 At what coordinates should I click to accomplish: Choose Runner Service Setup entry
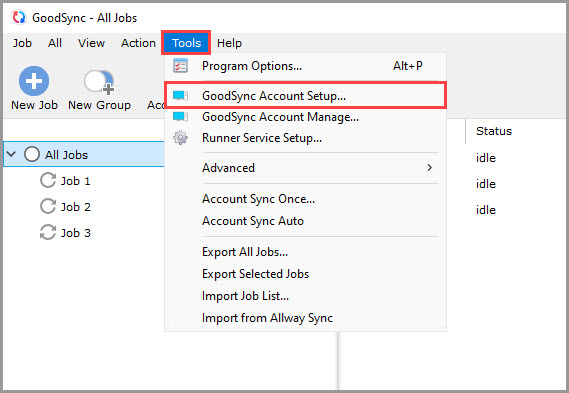tap(305, 138)
